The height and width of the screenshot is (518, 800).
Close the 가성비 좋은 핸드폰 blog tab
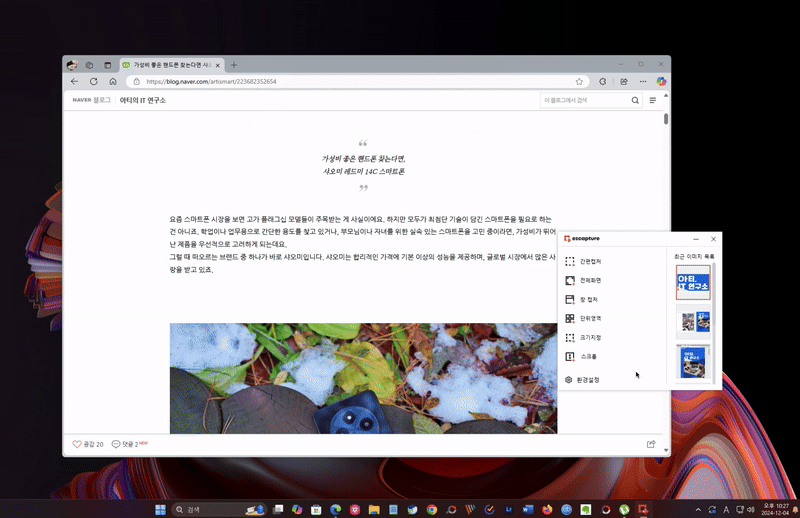tap(217, 65)
